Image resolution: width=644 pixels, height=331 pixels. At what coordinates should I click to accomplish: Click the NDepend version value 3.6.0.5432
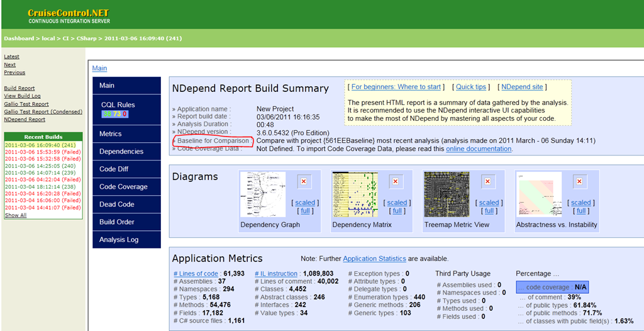pyautogui.click(x=293, y=133)
